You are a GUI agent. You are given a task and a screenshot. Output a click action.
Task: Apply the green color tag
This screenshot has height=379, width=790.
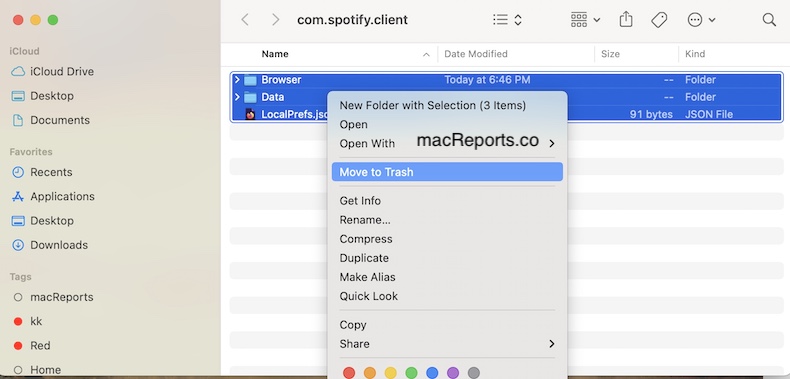411,373
